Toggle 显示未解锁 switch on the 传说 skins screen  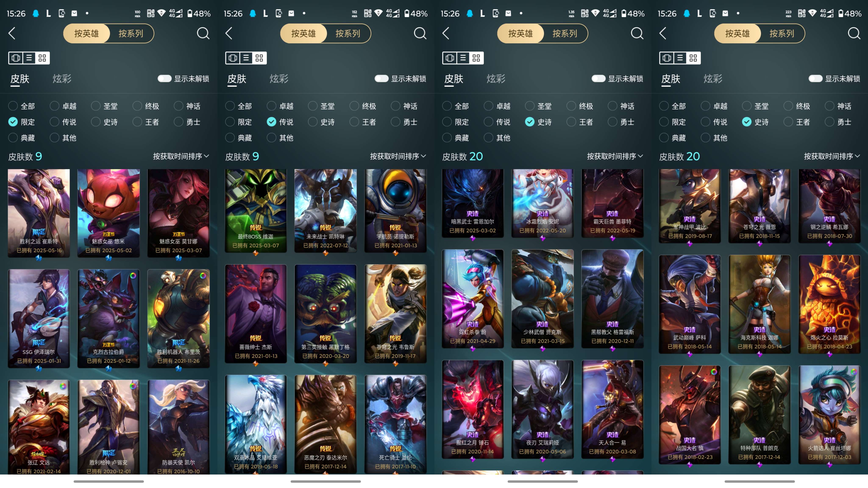point(382,78)
